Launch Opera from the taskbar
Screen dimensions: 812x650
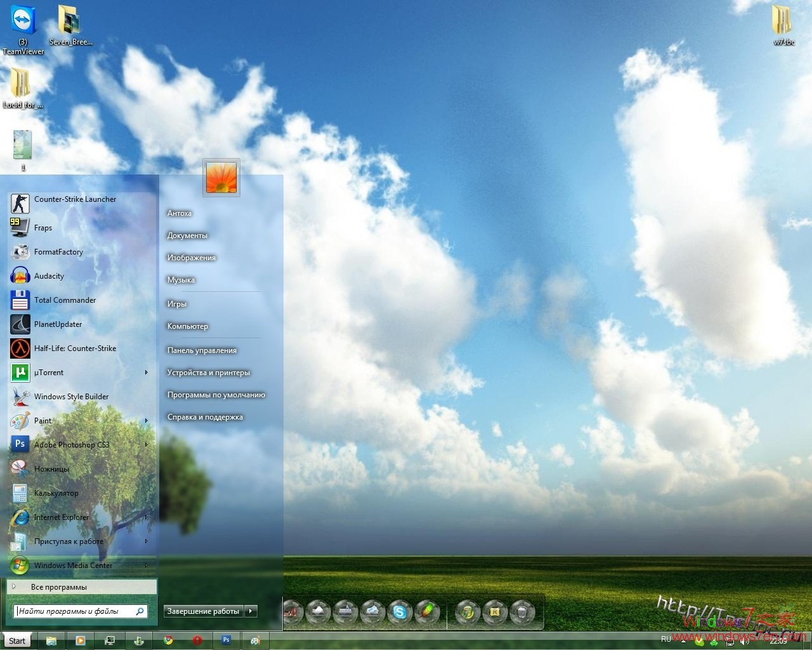point(197,640)
